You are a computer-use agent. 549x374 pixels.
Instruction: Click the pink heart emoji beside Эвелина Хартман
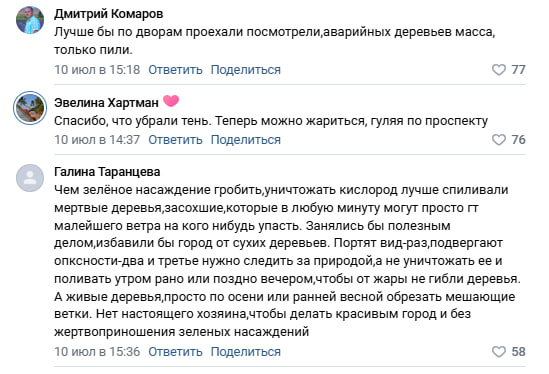[171, 101]
